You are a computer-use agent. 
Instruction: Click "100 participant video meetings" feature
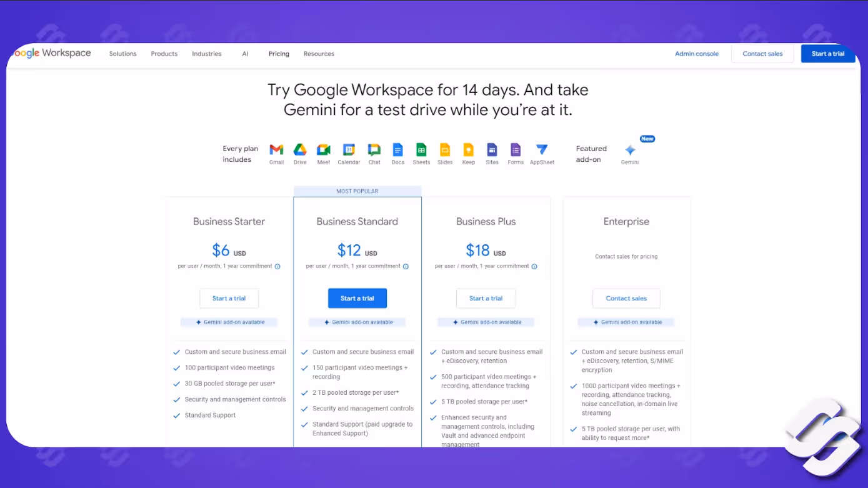click(x=229, y=368)
